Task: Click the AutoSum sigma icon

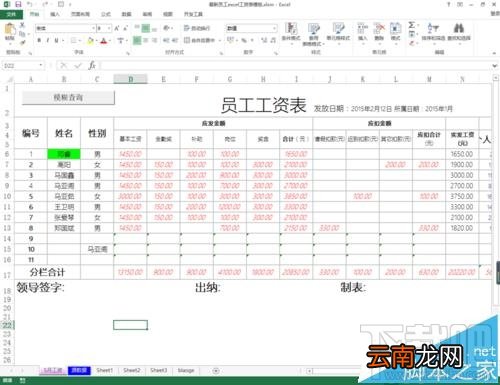Action: point(412,25)
